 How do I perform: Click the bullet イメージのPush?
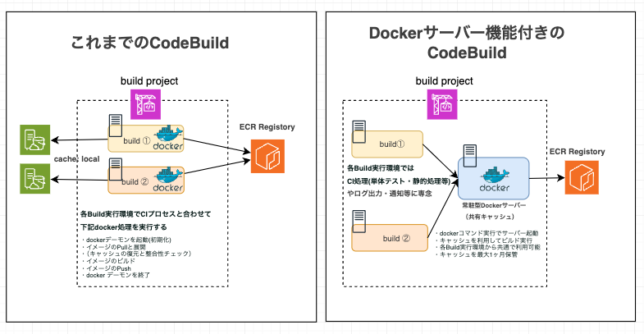pyautogui.click(x=106, y=268)
